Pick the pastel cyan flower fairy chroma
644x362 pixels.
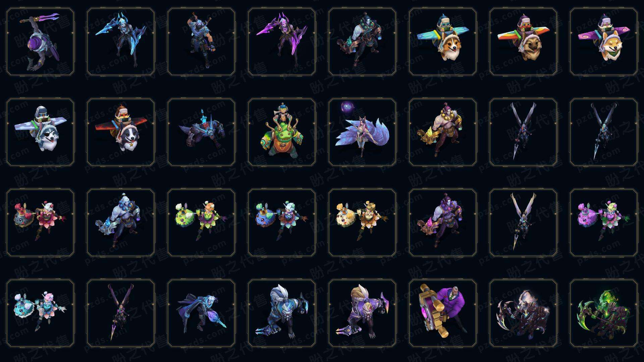tap(40, 313)
